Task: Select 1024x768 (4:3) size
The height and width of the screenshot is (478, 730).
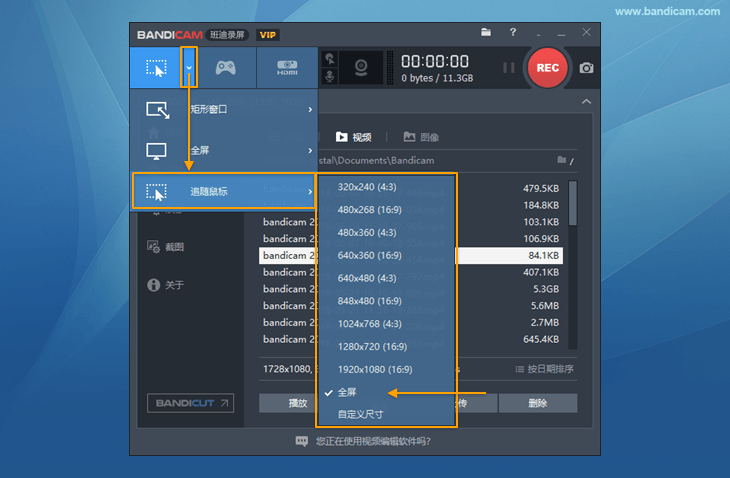Action: point(386,323)
